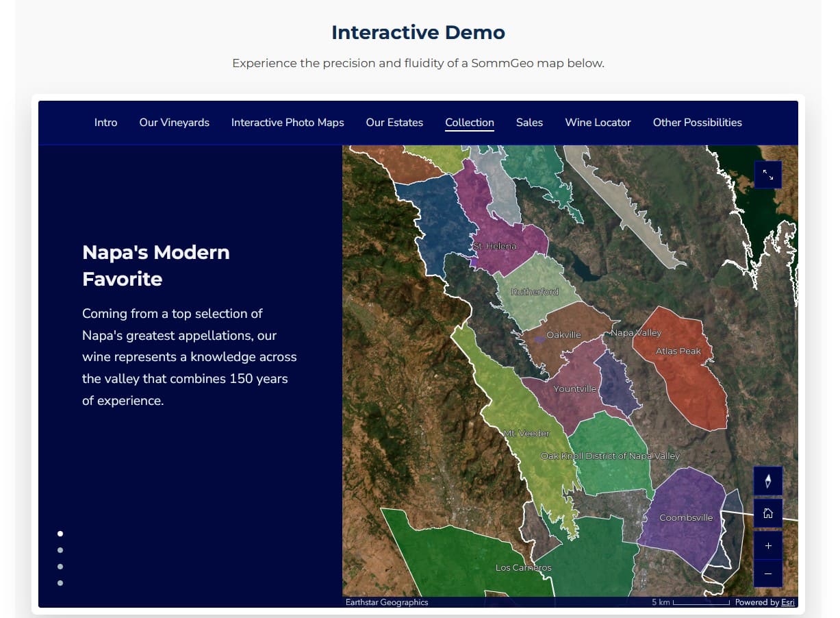The image size is (840, 618).
Task: Switch to Our Vineyards tab
Action: (x=174, y=123)
